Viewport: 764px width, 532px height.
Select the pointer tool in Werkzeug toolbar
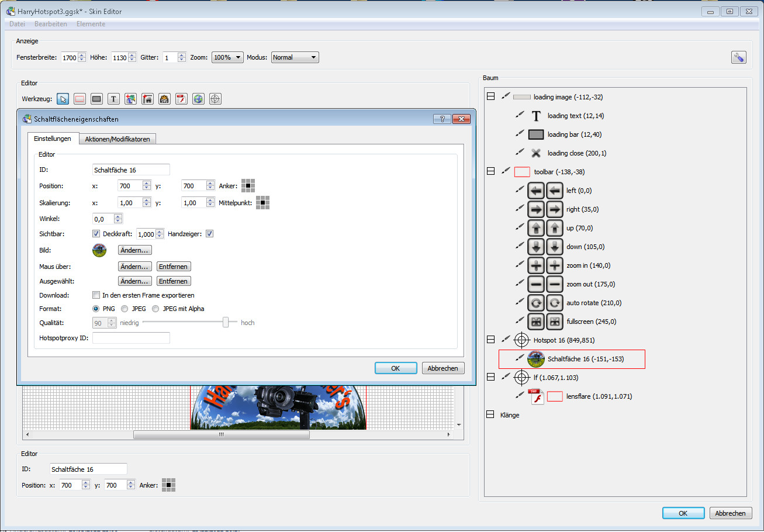click(63, 99)
